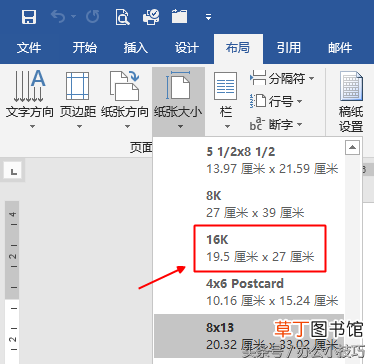Image resolution: width=374 pixels, height=364 pixels.
Task: Choose the 5 1/2x8 1/2 paper size
Action: (249, 160)
